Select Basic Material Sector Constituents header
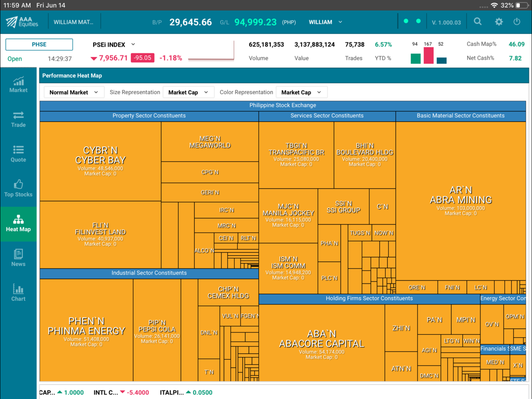 coord(461,115)
